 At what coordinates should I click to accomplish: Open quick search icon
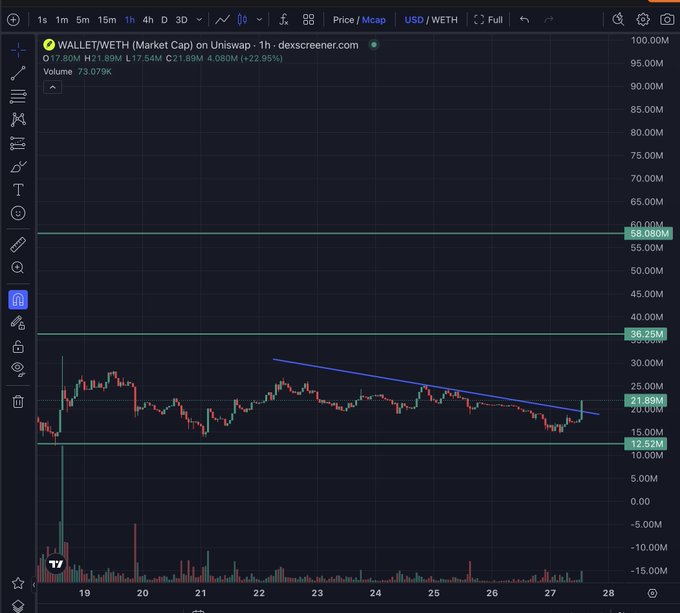point(618,20)
